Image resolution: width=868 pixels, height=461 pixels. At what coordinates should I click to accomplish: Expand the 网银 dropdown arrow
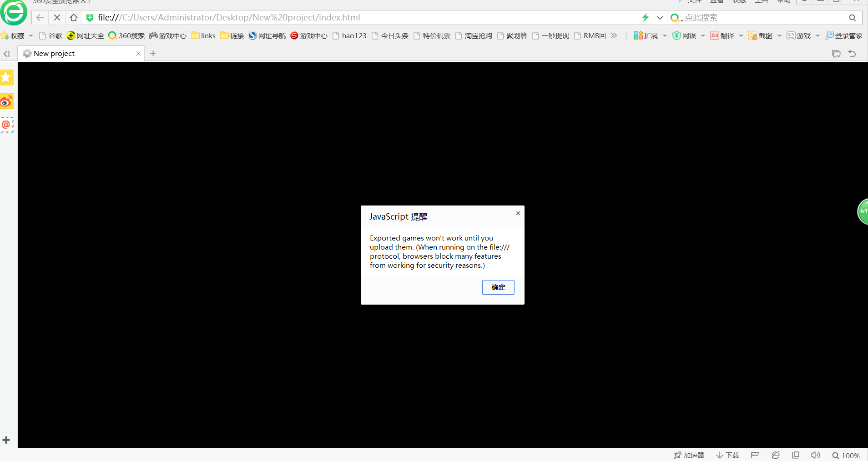tap(703, 35)
